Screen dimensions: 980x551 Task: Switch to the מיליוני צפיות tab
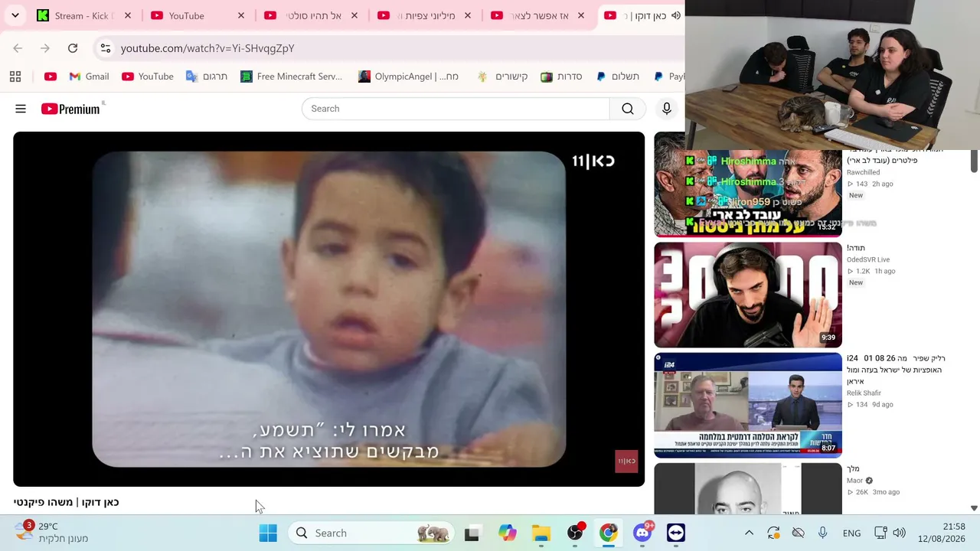coord(425,15)
